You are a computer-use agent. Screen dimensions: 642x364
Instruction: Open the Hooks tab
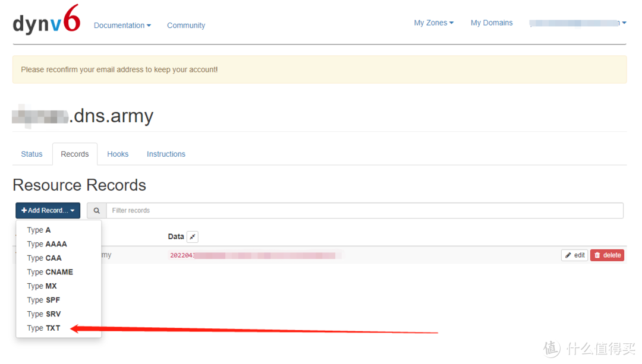pos(118,154)
